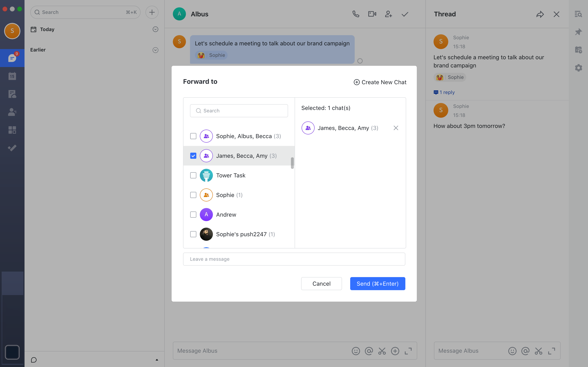The width and height of the screenshot is (588, 367).
Task: Open the workspace grid tab in sidebar
Action: [12, 130]
